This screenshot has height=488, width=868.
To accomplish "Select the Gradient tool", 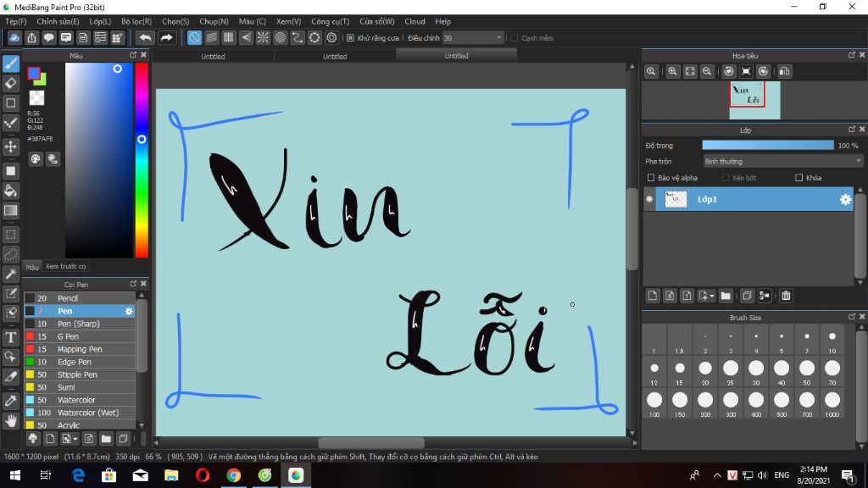I will point(11,211).
